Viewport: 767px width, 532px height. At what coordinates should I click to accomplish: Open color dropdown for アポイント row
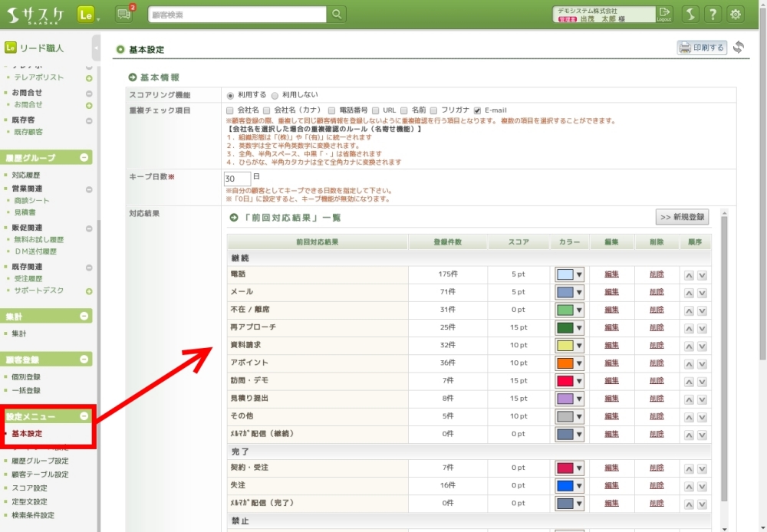(x=579, y=363)
